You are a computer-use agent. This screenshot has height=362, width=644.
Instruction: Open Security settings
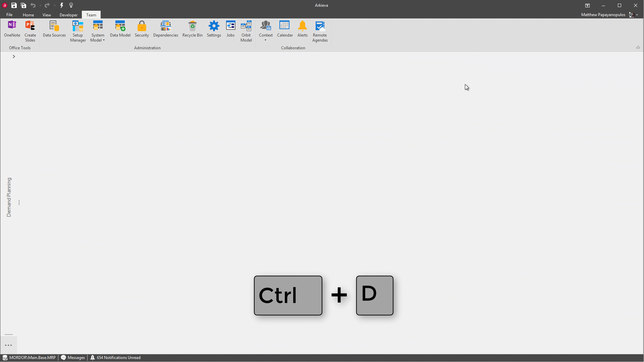tap(142, 29)
